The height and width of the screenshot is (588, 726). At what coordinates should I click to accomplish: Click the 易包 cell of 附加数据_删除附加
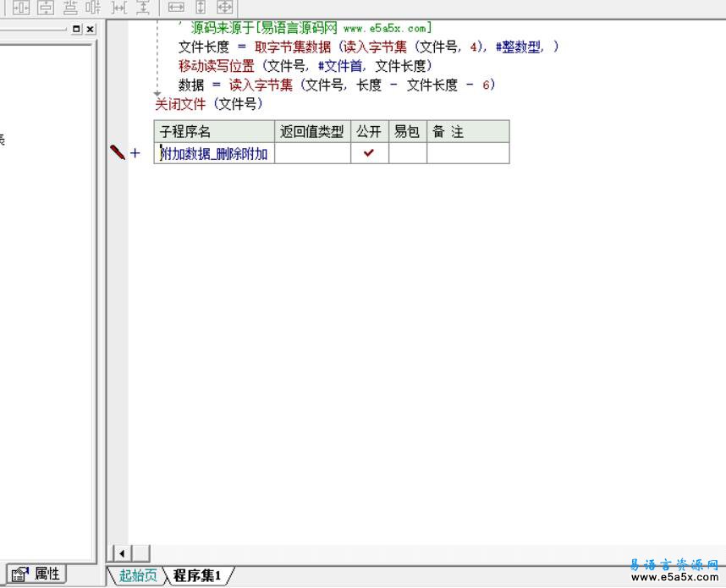pos(408,153)
